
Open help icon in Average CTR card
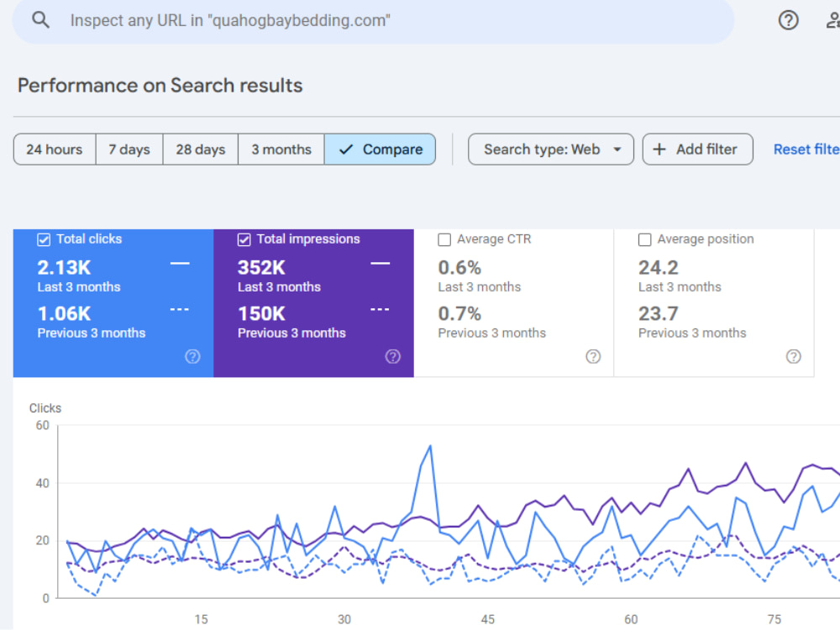(593, 356)
